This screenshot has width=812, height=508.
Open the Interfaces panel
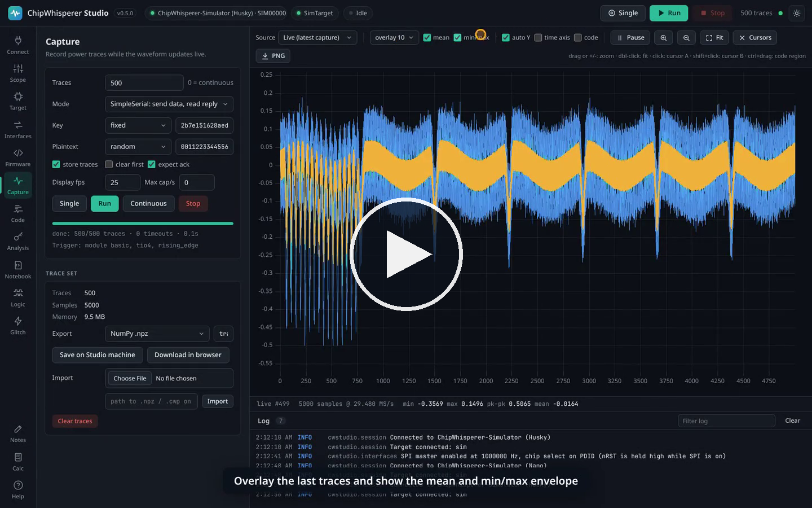(18, 130)
